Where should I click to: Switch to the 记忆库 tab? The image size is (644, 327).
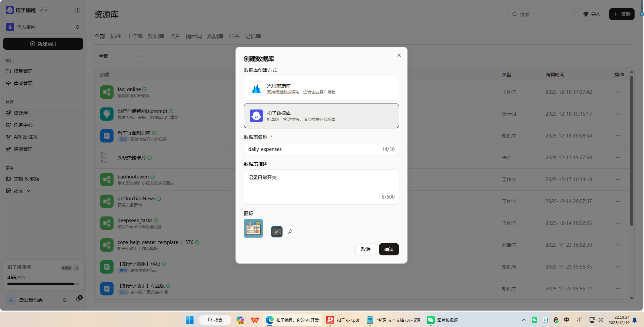253,36
